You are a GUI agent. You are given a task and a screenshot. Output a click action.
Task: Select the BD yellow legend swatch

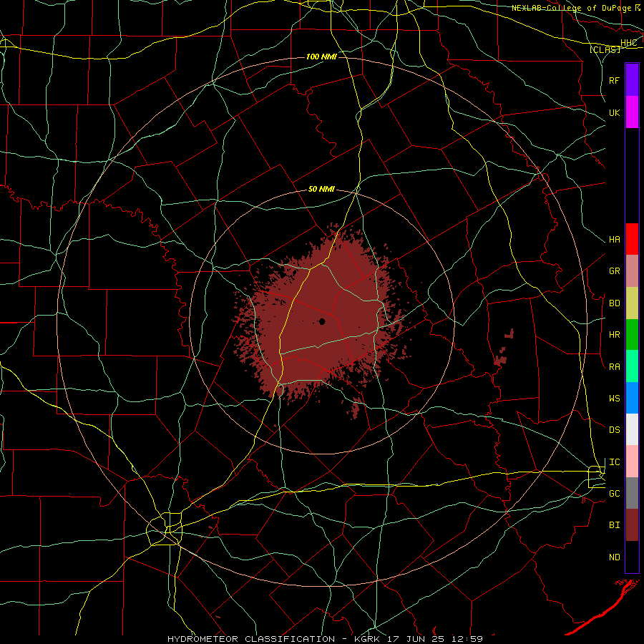tap(632, 303)
